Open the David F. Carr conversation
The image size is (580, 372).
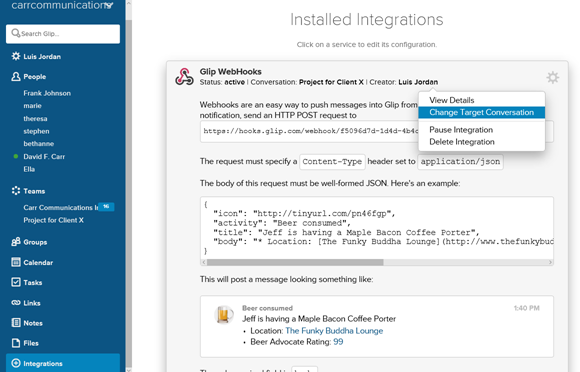tap(44, 157)
